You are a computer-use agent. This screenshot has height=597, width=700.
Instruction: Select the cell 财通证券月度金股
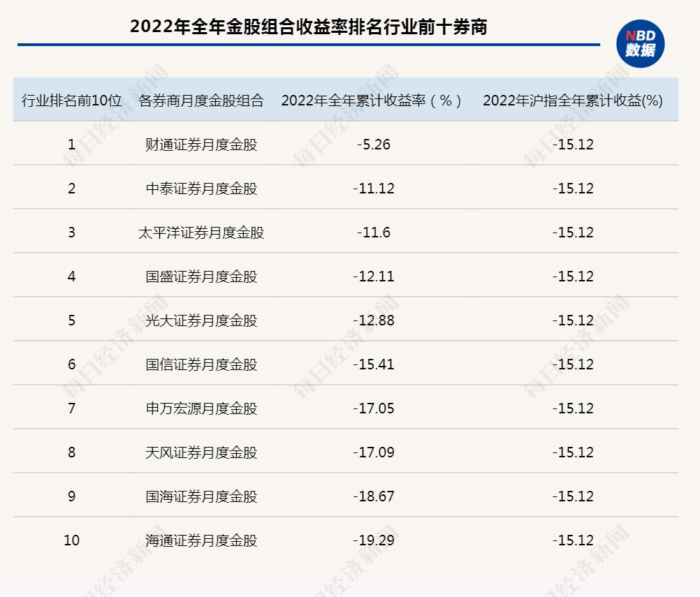click(201, 145)
